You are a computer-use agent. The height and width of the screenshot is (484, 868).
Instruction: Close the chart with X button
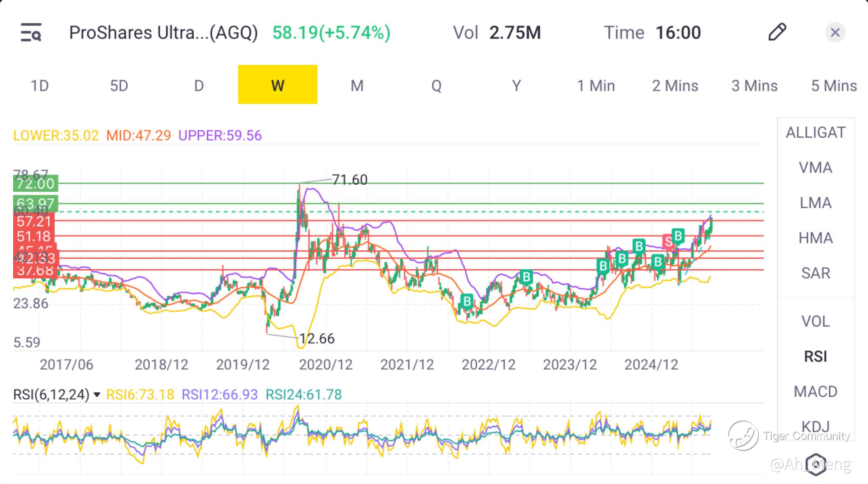[x=835, y=33]
